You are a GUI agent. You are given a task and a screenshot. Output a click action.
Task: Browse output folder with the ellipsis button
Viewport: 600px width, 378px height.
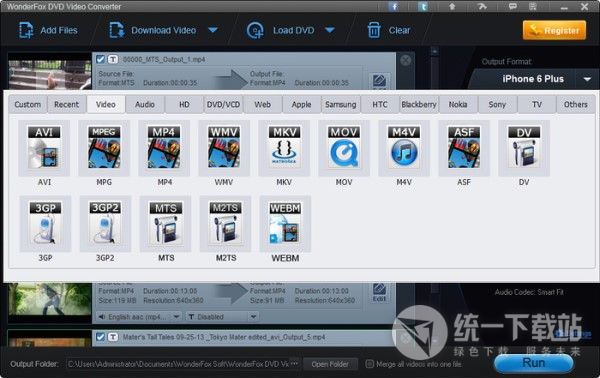[295, 363]
